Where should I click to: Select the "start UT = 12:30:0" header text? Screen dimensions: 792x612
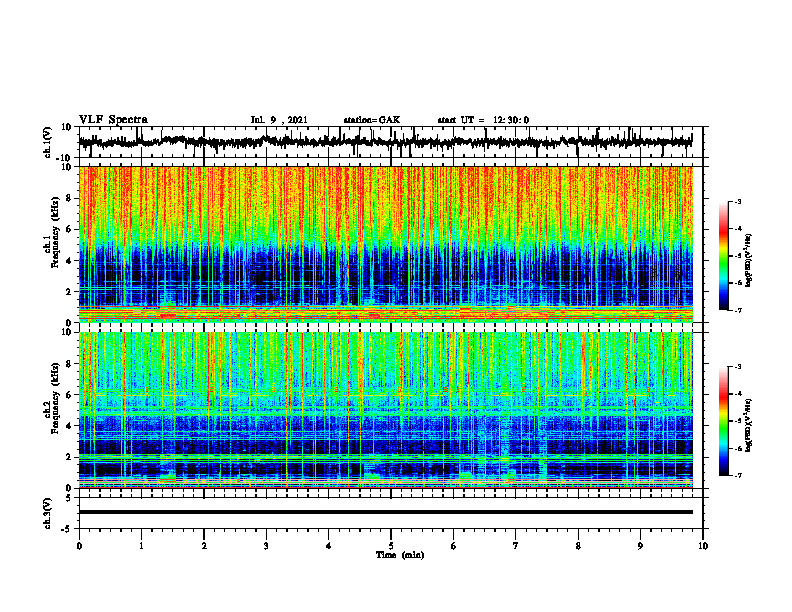(483, 120)
